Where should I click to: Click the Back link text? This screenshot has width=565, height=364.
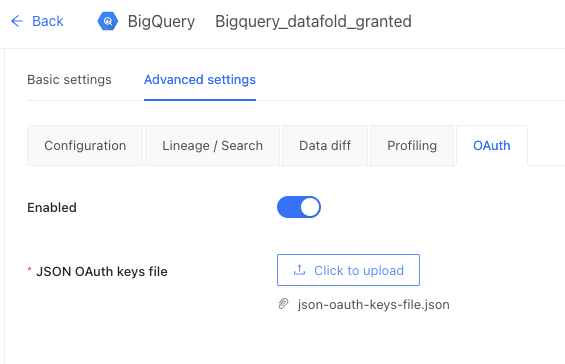tap(48, 21)
